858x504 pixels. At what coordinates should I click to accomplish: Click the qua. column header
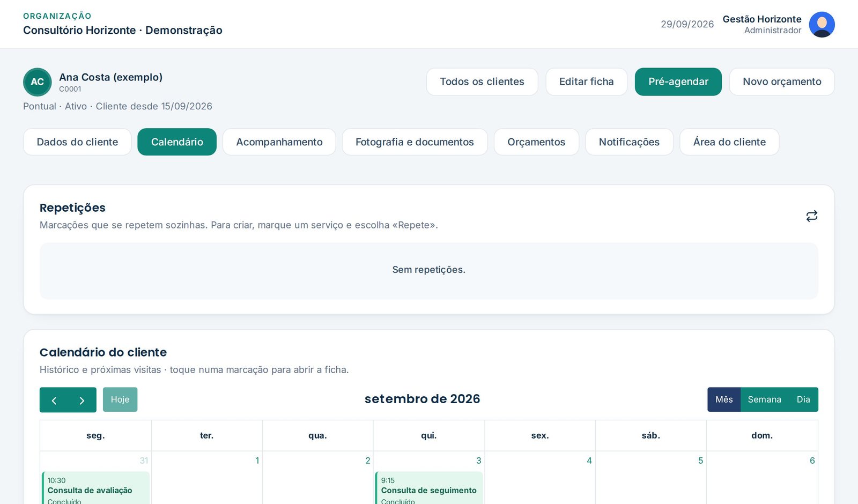pyautogui.click(x=317, y=435)
